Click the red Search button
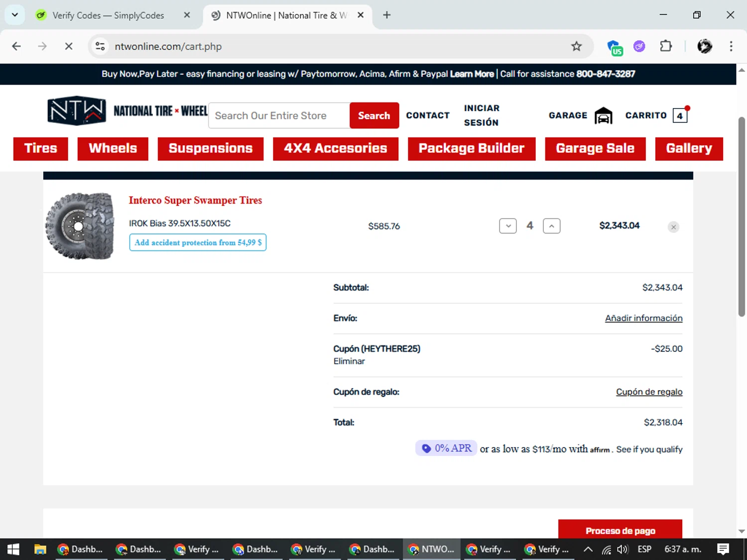Screen dimensions: 747x560 [x=374, y=115]
